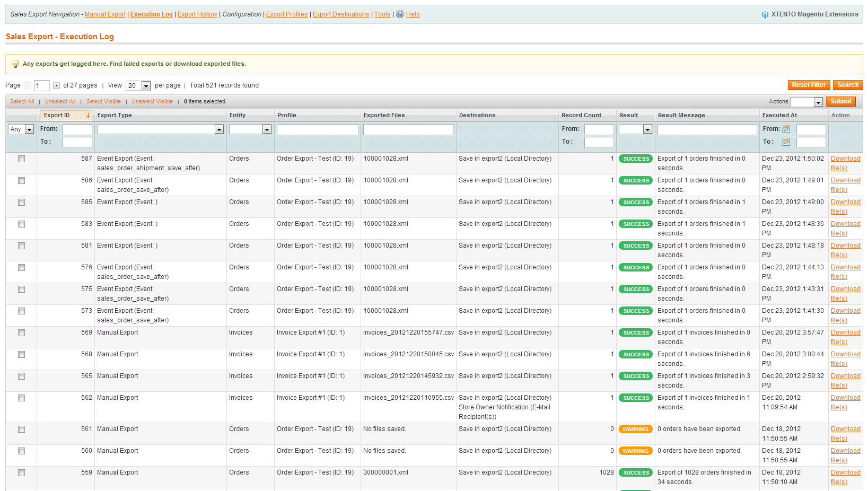
Task: Click the Profile filter text field
Action: tap(317, 129)
